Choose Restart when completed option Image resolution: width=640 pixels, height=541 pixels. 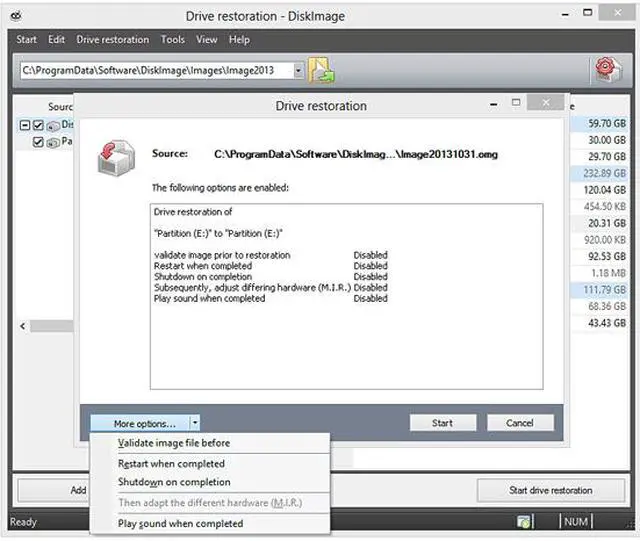pyautogui.click(x=171, y=464)
